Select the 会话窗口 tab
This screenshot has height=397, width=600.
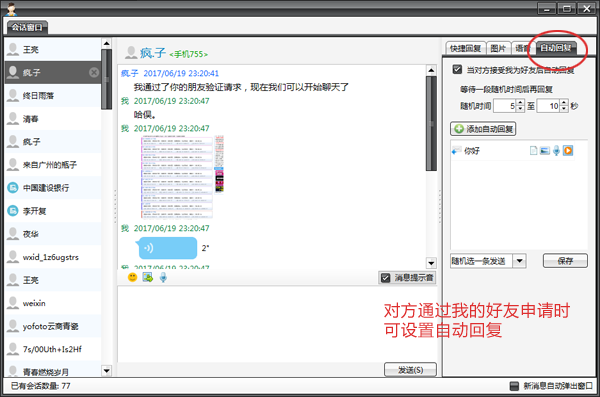point(27,27)
